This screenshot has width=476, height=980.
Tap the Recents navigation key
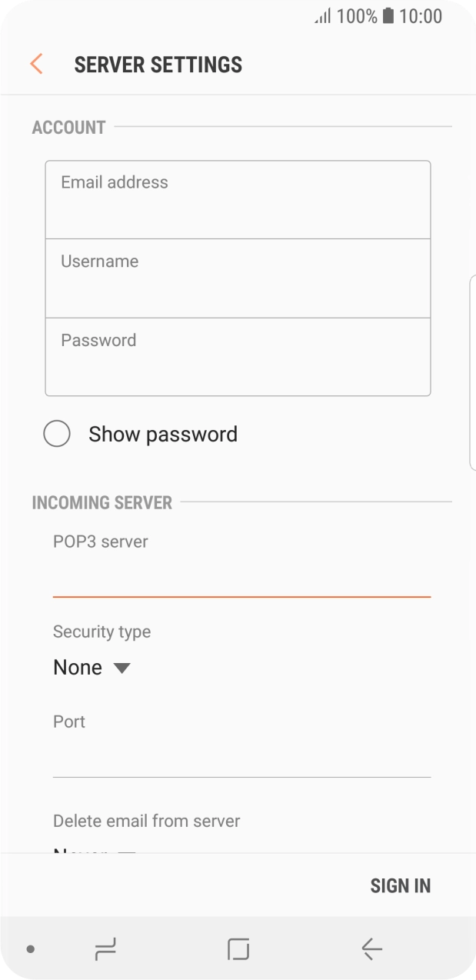[x=105, y=949]
